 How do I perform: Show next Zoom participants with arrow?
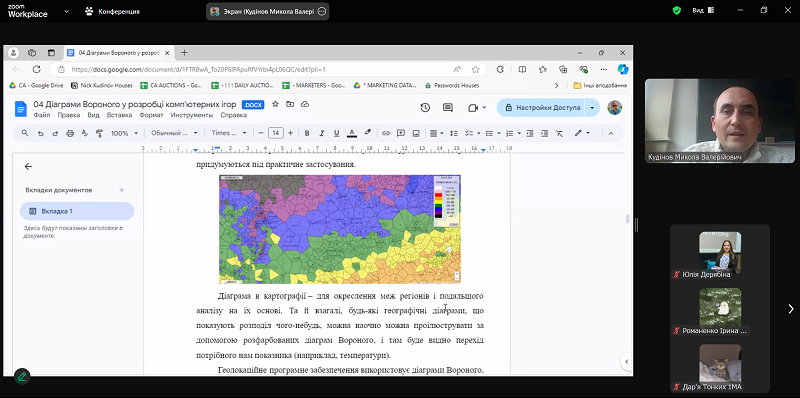pos(790,309)
